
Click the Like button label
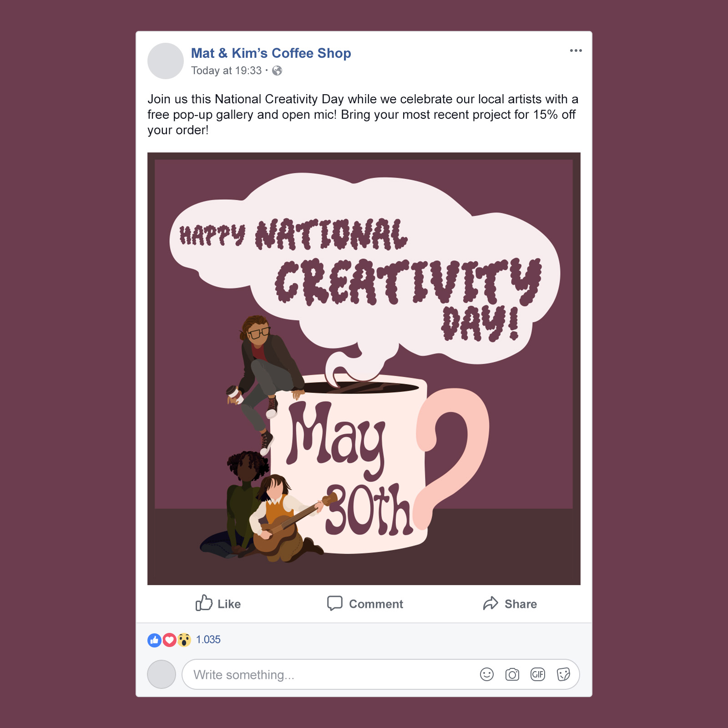229,604
